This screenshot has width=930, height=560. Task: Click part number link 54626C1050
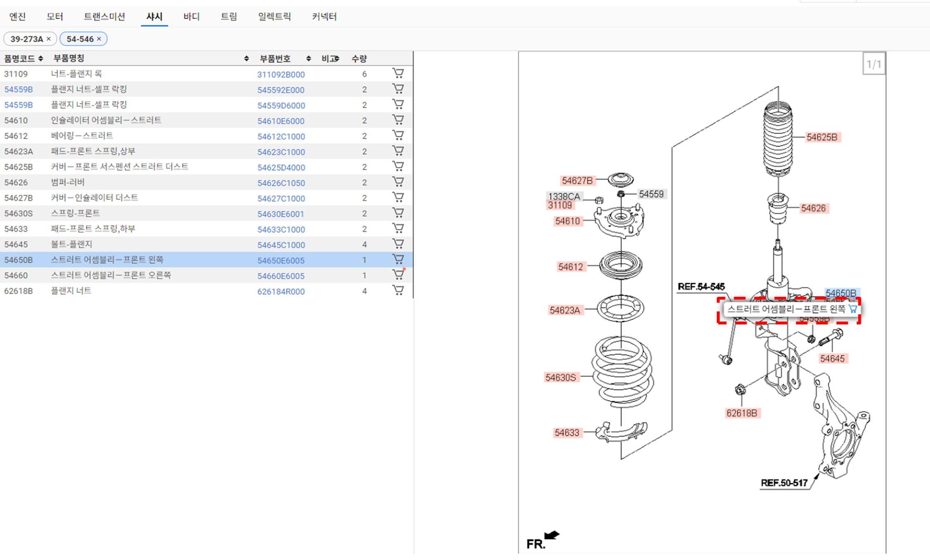tap(281, 183)
